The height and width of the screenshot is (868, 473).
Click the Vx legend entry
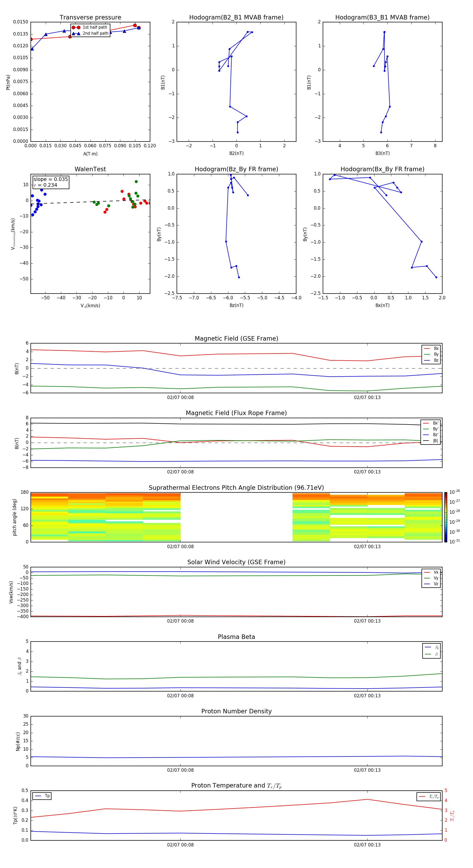coord(431,572)
